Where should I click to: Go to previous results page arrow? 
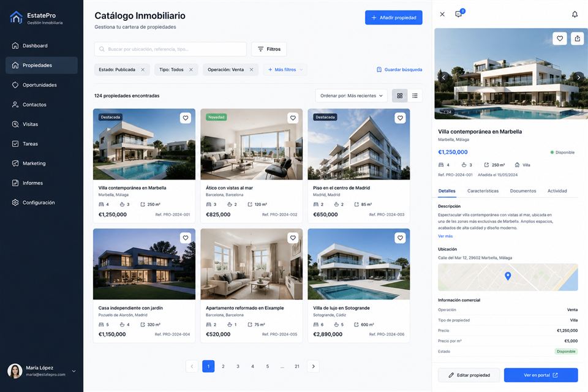192,366
